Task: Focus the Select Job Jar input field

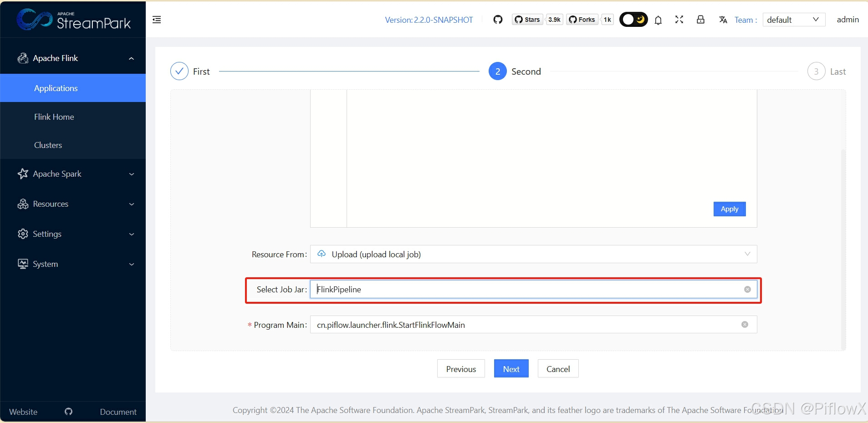Action: click(533, 289)
